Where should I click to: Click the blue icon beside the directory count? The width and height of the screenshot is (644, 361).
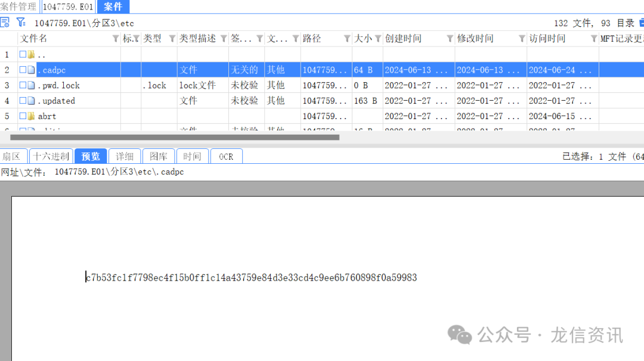point(641,23)
